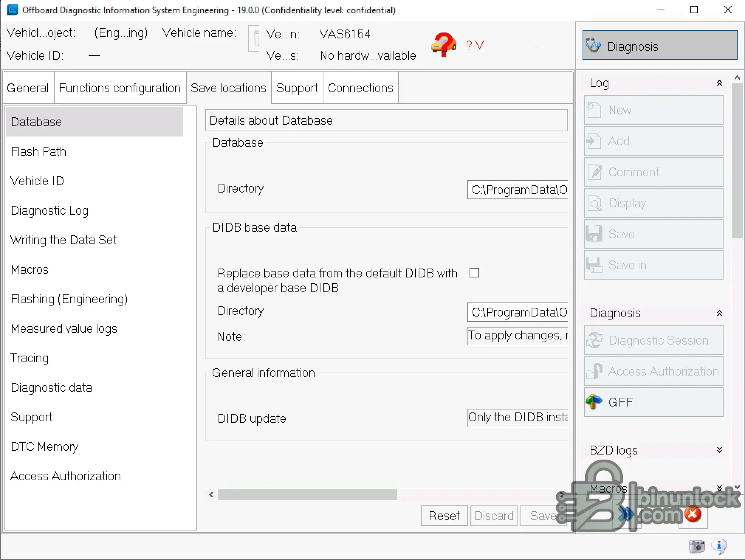Click the horizontal scrollbar thumb under details
745x560 pixels.
(308, 495)
